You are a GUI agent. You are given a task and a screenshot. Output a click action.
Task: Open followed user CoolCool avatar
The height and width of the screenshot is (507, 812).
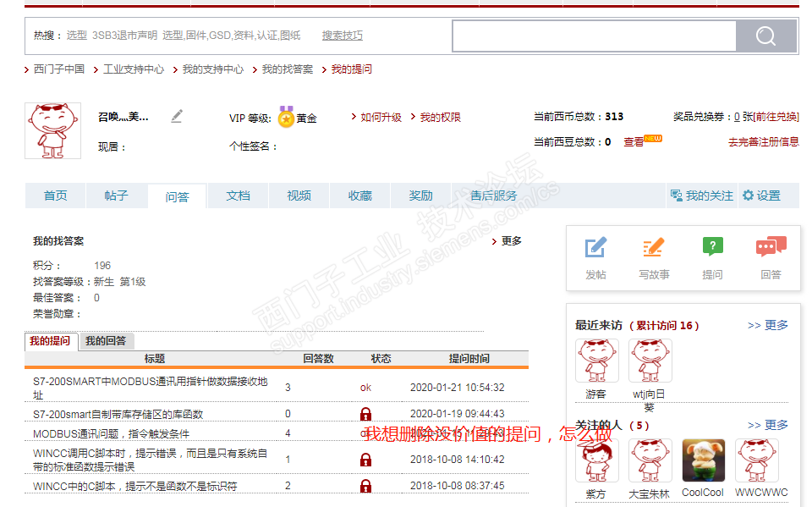703,460
